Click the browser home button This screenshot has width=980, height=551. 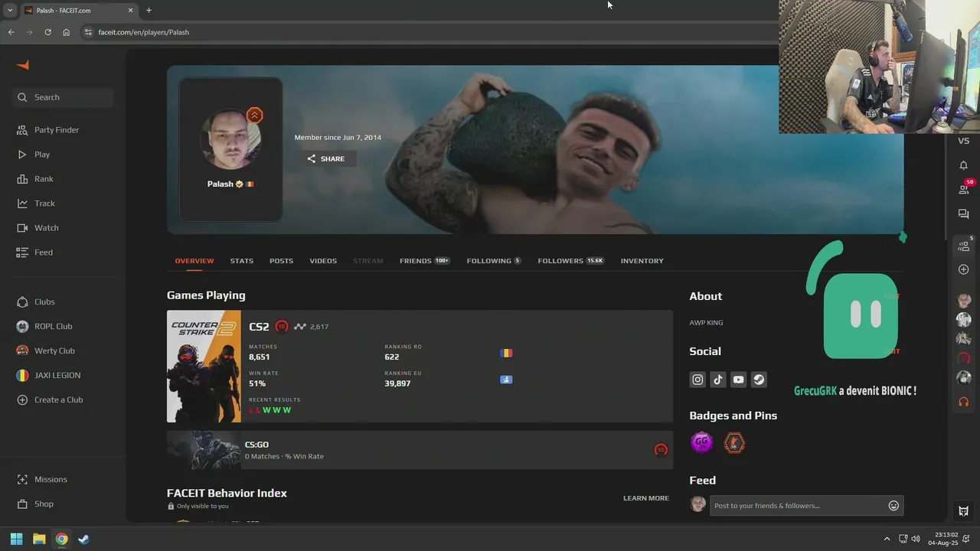pyautogui.click(x=67, y=32)
